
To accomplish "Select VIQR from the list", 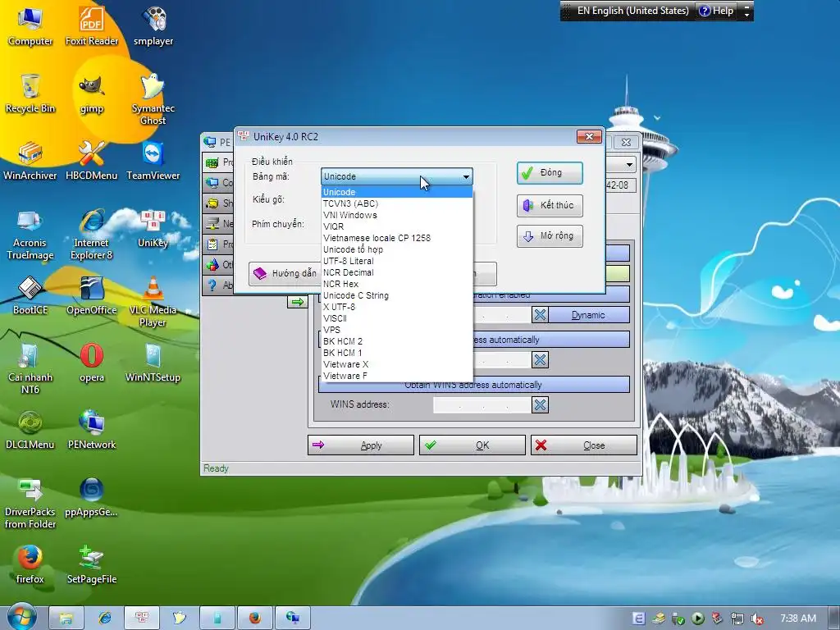I will (397, 226).
